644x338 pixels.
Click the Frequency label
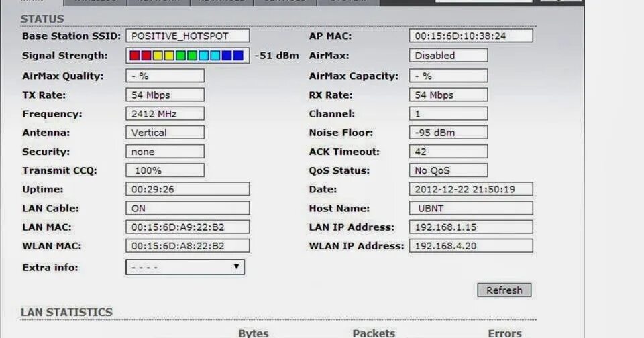pos(52,114)
